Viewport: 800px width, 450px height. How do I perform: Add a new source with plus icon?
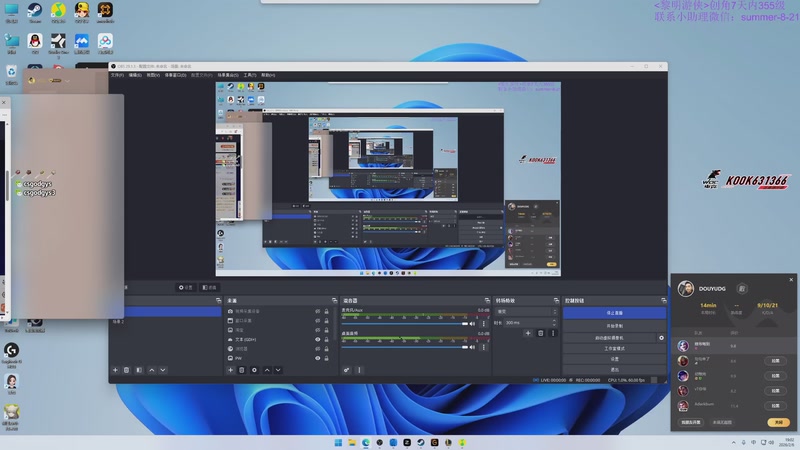pyautogui.click(x=231, y=370)
